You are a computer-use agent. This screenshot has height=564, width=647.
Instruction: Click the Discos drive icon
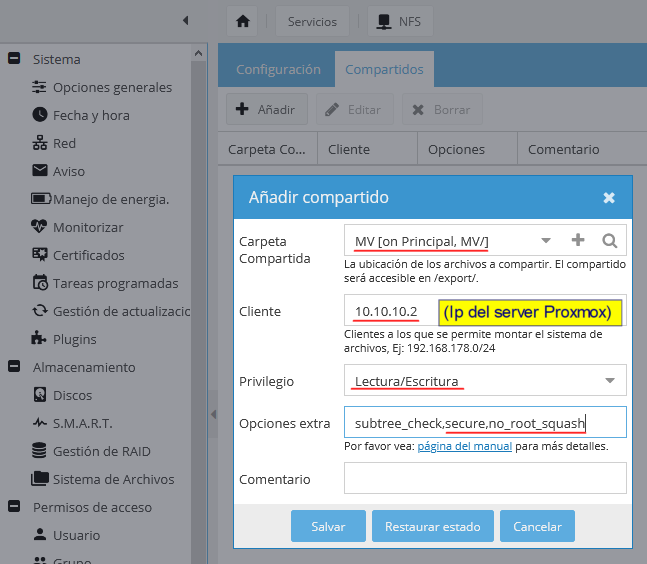[40, 394]
